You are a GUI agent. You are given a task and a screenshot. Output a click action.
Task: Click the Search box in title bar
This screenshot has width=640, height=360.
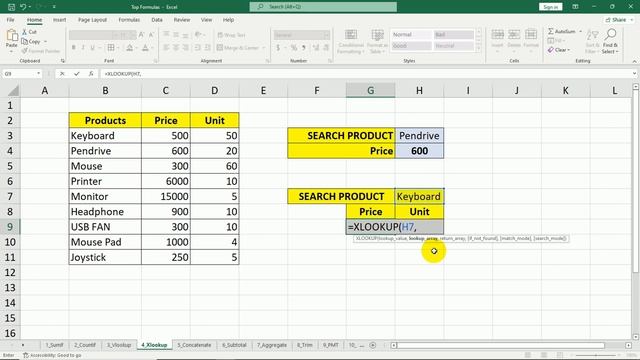point(323,7)
